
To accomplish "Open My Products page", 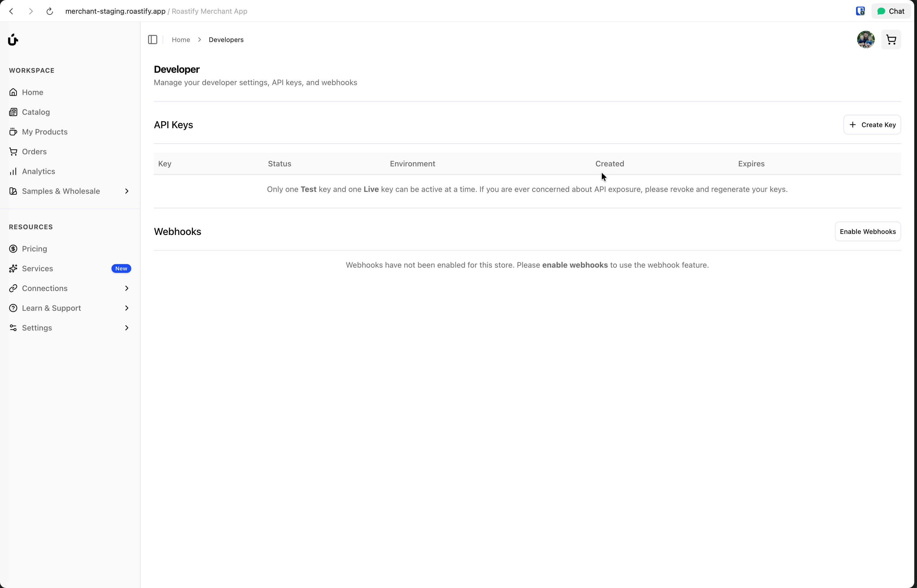I will (45, 132).
